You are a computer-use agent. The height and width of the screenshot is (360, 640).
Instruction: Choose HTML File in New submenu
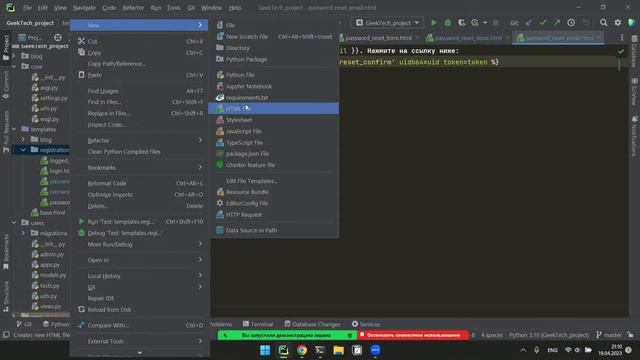(273, 109)
